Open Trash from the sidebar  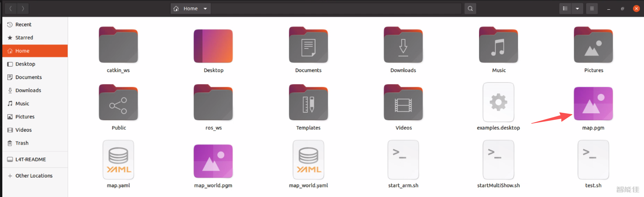point(22,143)
